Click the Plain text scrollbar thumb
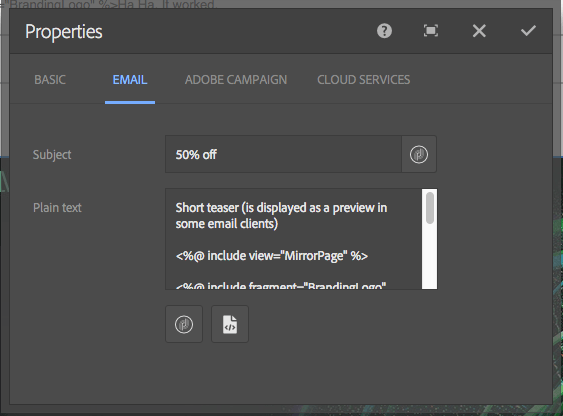Image resolution: width=563 pixels, height=416 pixels. point(430,208)
